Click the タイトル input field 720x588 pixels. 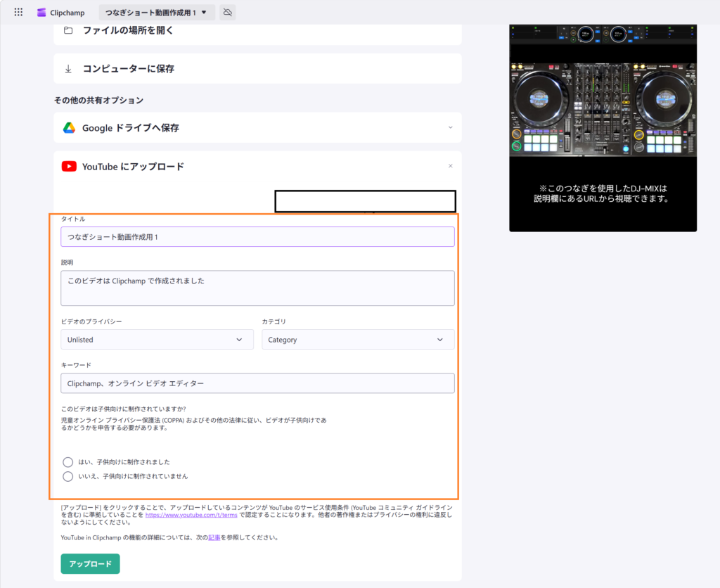[257, 237]
